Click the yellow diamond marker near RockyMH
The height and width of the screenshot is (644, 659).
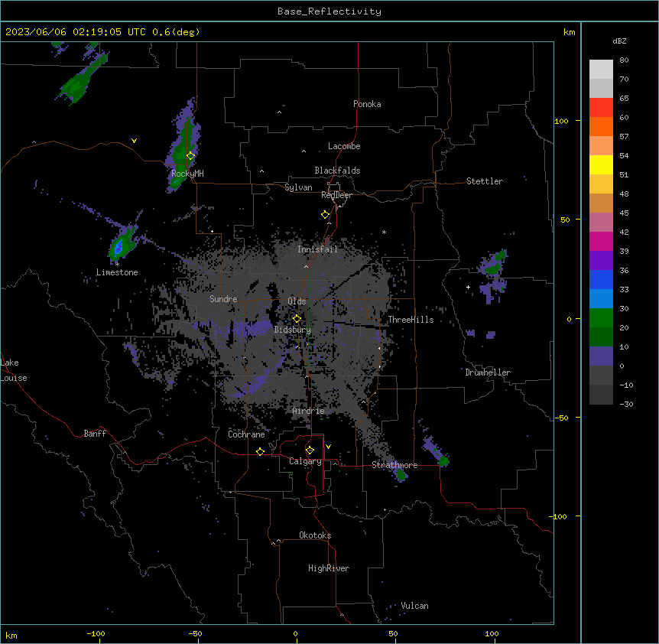coord(190,155)
